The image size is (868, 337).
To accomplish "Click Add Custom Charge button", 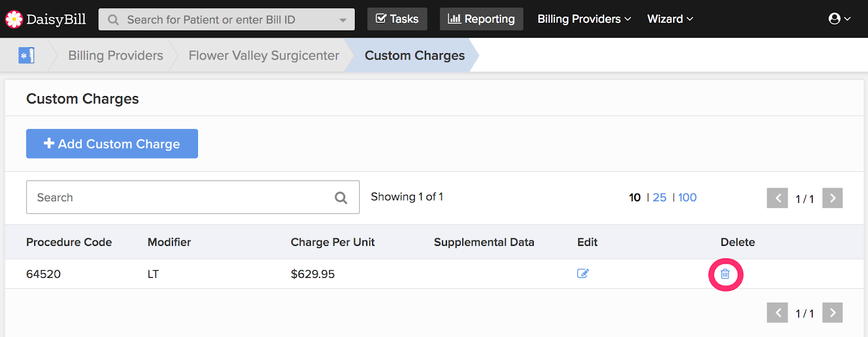I will click(x=112, y=144).
